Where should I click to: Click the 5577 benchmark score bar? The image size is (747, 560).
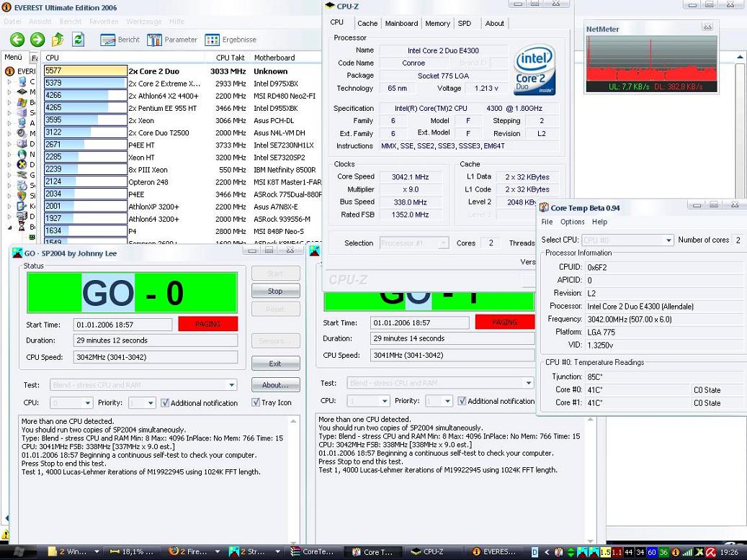[85, 71]
